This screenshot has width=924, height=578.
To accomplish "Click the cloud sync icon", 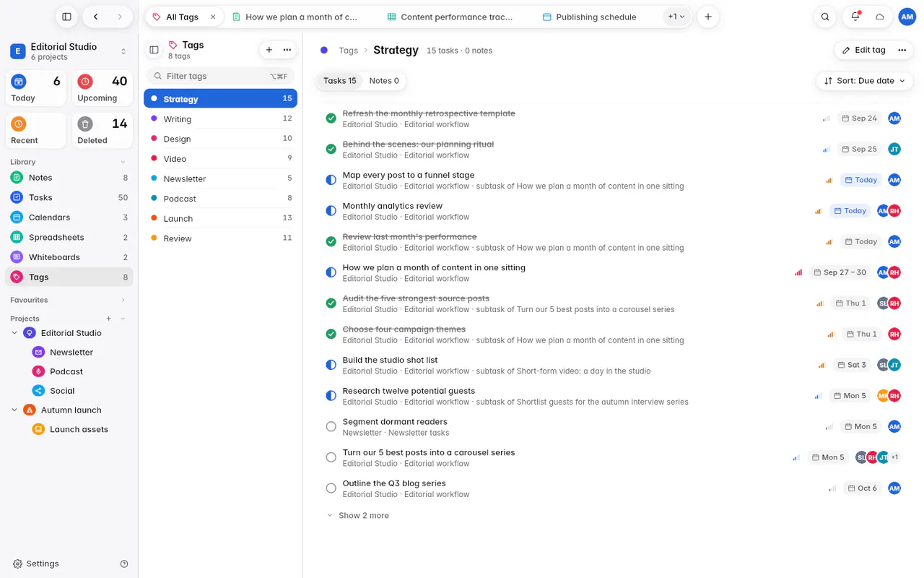I will coord(880,17).
